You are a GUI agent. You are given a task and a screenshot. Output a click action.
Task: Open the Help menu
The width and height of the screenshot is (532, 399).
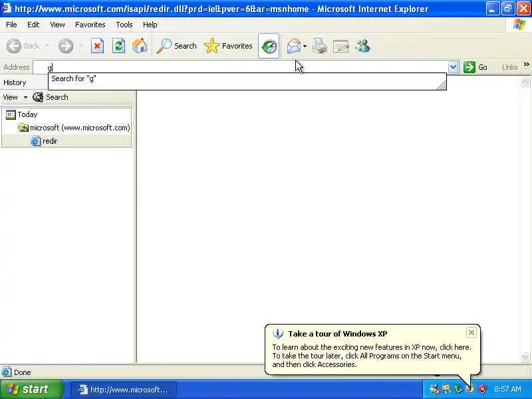[150, 25]
